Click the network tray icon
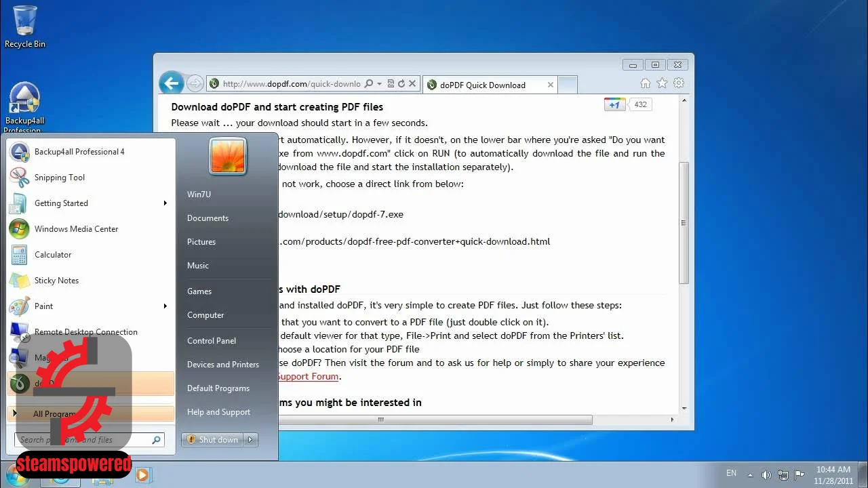The width and height of the screenshot is (868, 488). pyautogui.click(x=783, y=474)
